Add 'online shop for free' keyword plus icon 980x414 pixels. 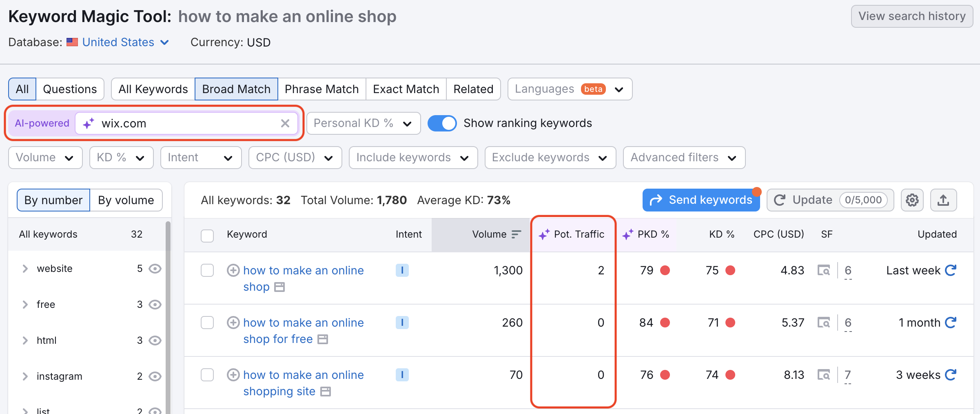click(x=233, y=323)
